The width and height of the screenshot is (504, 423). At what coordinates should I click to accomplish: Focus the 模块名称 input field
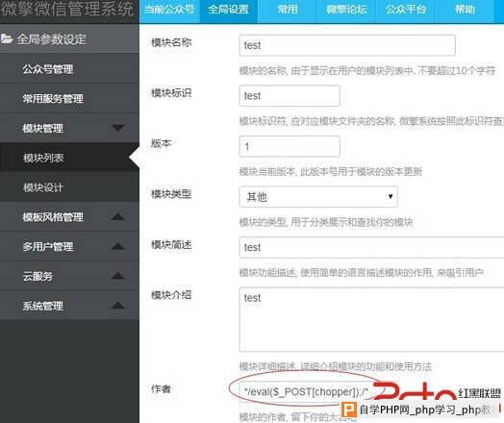[x=347, y=45]
